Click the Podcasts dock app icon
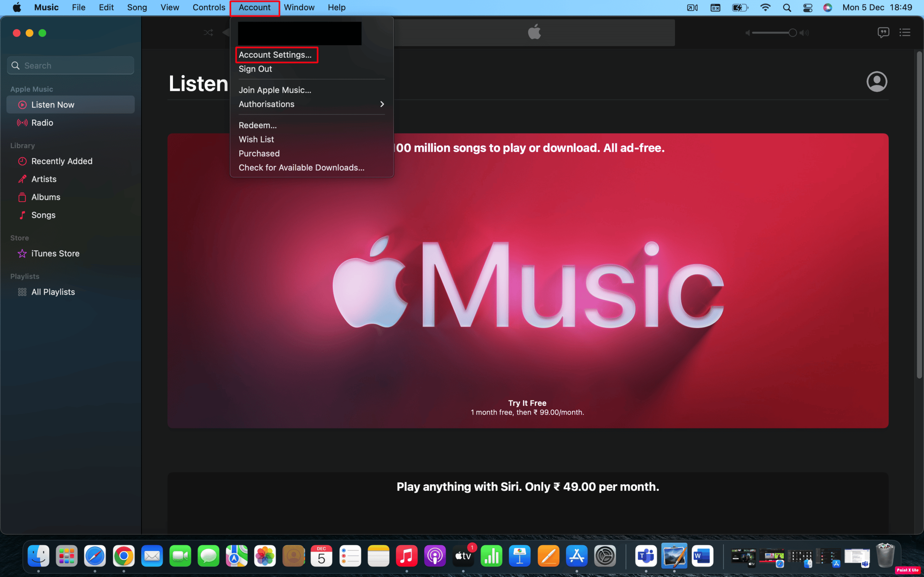924x577 pixels. 435,556
